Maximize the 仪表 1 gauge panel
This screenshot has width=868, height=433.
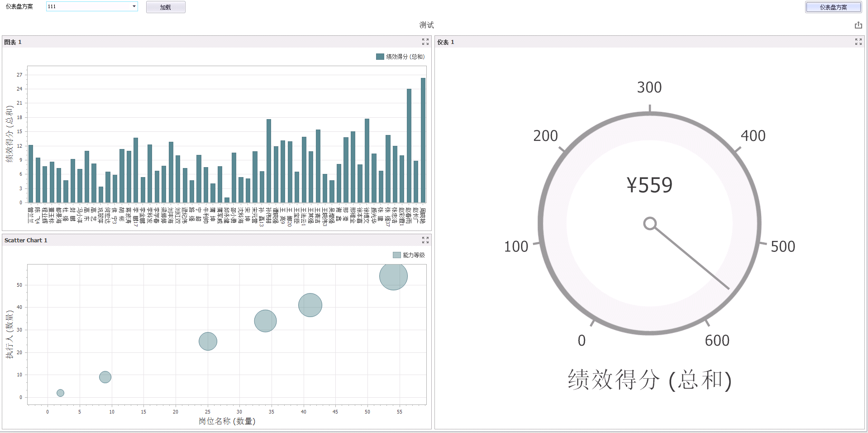tap(858, 42)
